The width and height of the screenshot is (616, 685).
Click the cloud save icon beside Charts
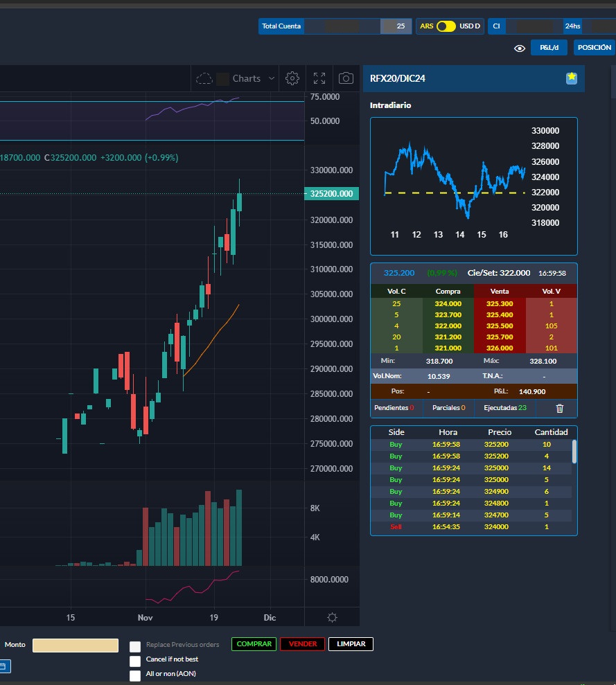click(204, 79)
